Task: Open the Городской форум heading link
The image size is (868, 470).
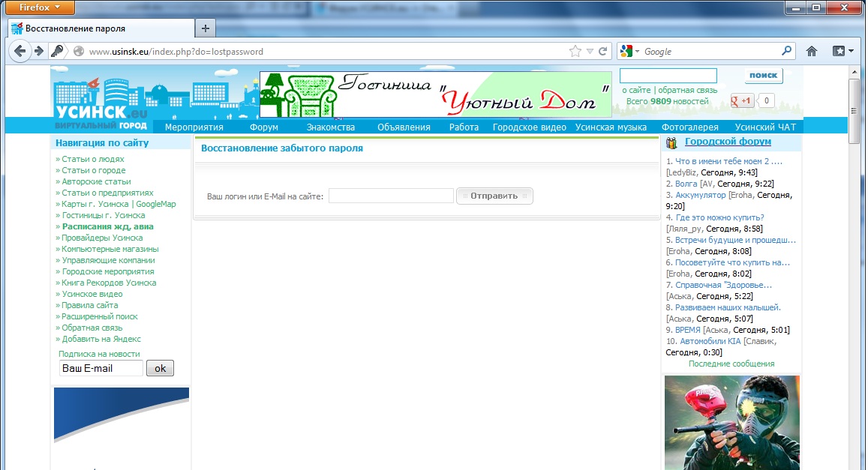Action: click(727, 142)
